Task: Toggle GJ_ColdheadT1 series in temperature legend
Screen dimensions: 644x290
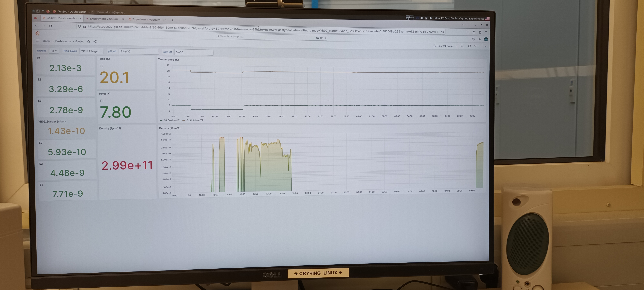Action: point(172,120)
